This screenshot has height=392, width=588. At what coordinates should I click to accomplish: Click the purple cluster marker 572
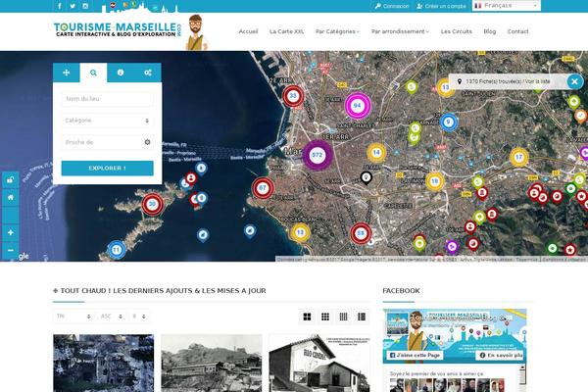point(317,155)
